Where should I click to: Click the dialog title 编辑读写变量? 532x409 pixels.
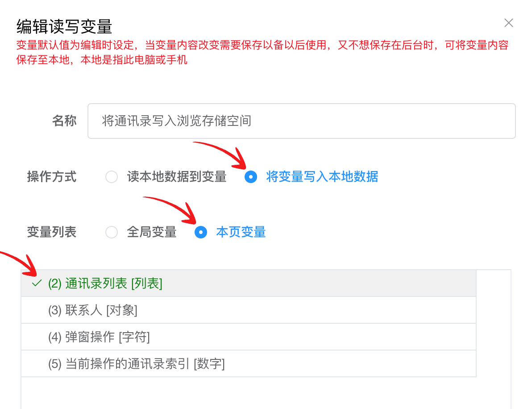pyautogui.click(x=64, y=26)
